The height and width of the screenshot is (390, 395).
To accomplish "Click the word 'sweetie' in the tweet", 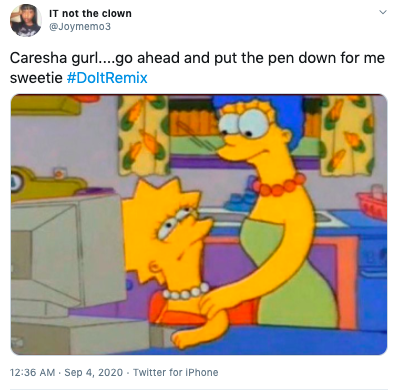I will (x=36, y=78).
